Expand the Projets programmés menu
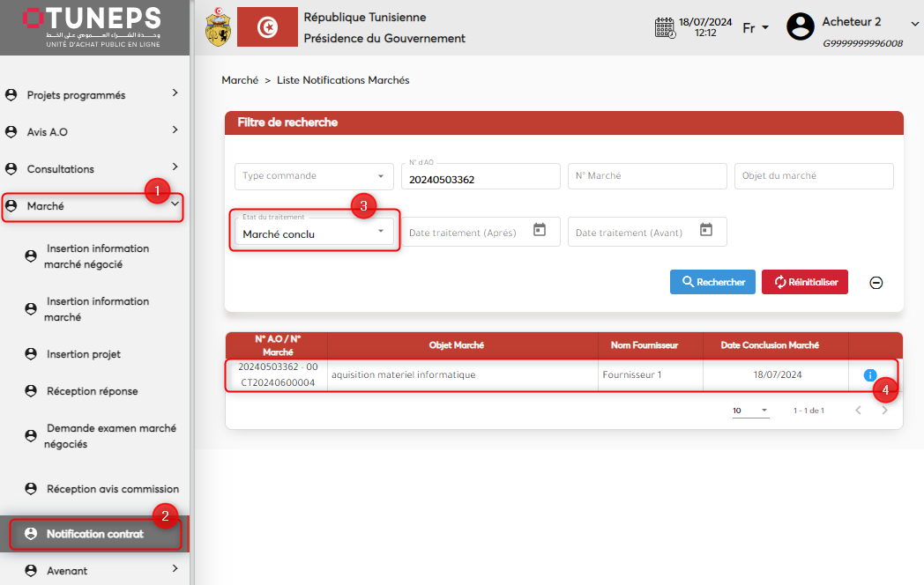This screenshot has height=585, width=924. pos(93,94)
